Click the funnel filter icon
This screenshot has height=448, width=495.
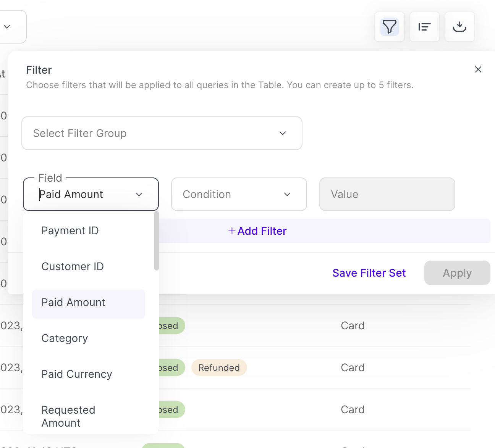coord(389,27)
